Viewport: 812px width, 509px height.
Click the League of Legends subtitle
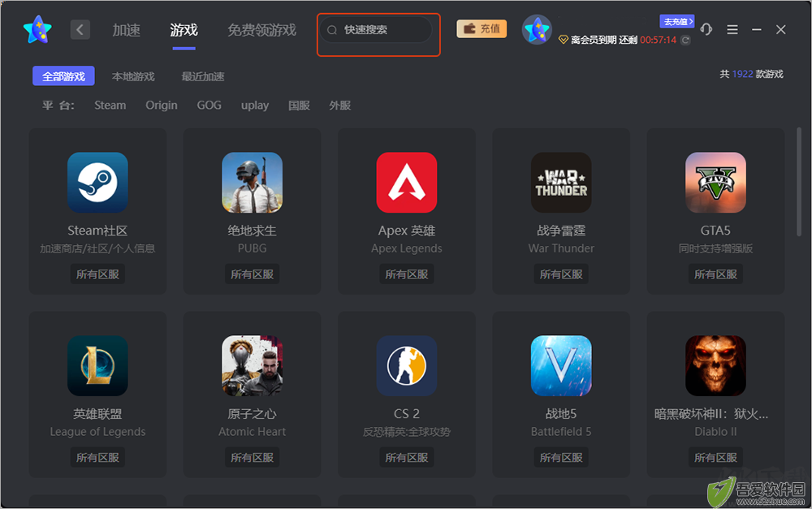(x=97, y=432)
